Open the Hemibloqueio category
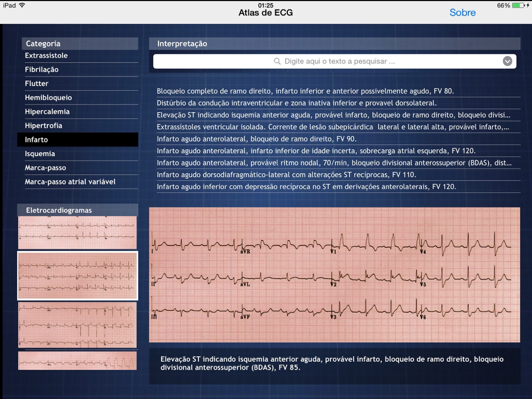The height and width of the screenshot is (399, 532). [x=80, y=98]
